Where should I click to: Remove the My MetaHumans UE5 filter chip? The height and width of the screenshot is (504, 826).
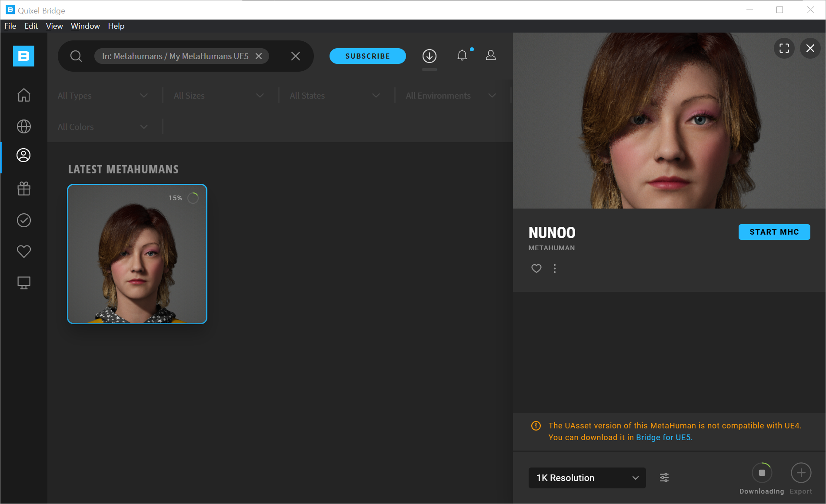(259, 56)
